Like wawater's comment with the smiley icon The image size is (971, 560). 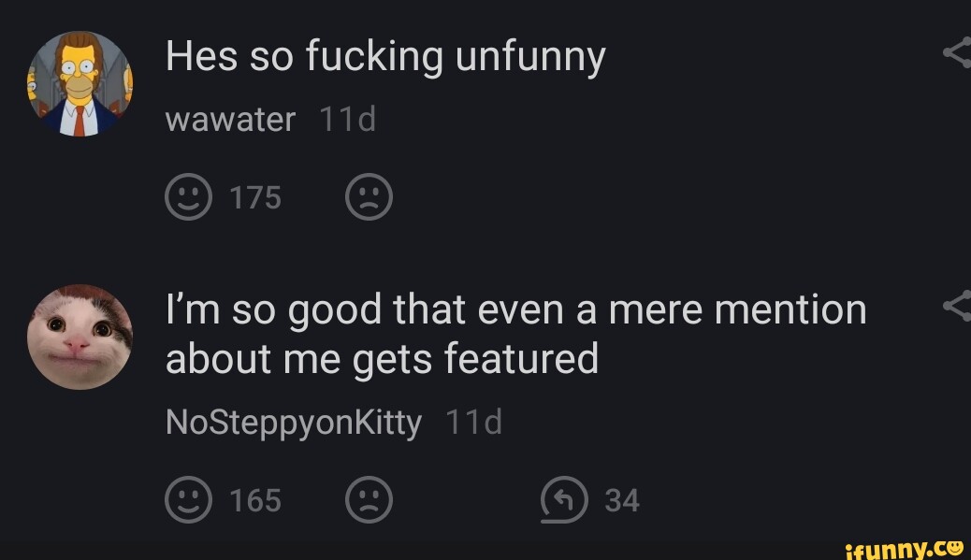pyautogui.click(x=188, y=197)
